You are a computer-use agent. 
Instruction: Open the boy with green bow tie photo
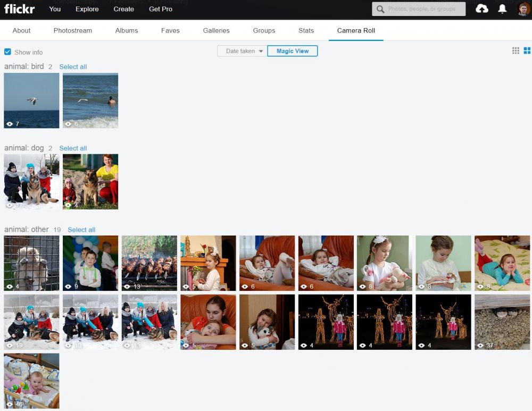coord(90,263)
